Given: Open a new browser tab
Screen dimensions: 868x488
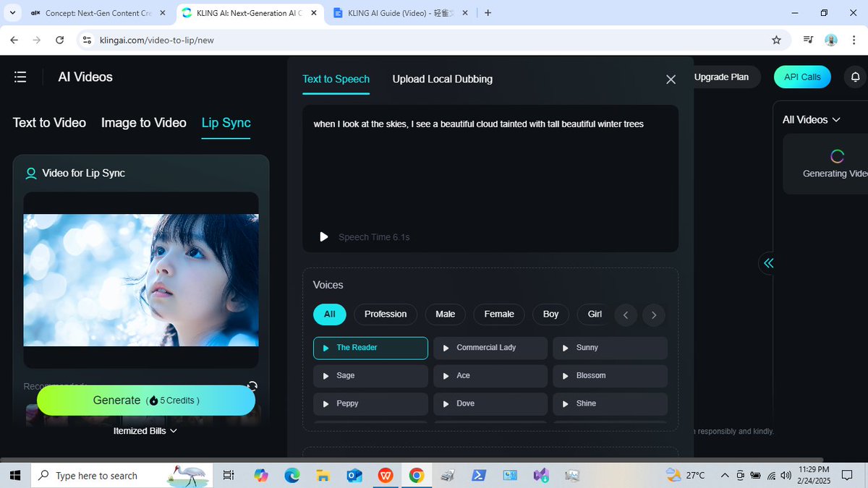Looking at the screenshot, I should (x=488, y=13).
